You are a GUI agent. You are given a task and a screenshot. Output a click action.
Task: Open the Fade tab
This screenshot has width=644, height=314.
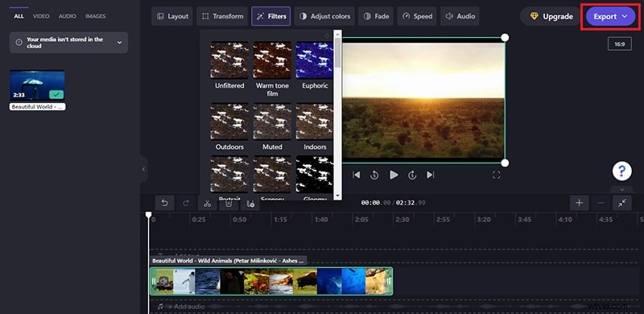click(376, 16)
